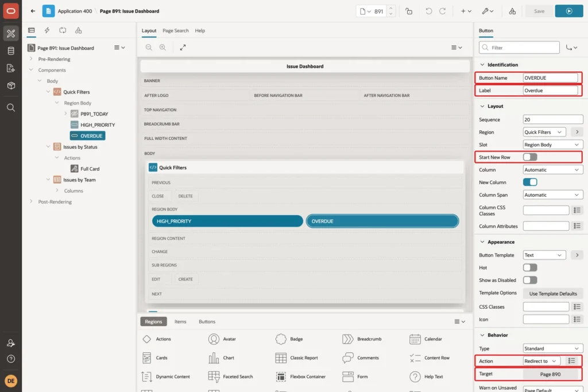Screen dimensions: 588x392
Task: Select the HIGH_PRIORITY tree item
Action: [x=98, y=125]
